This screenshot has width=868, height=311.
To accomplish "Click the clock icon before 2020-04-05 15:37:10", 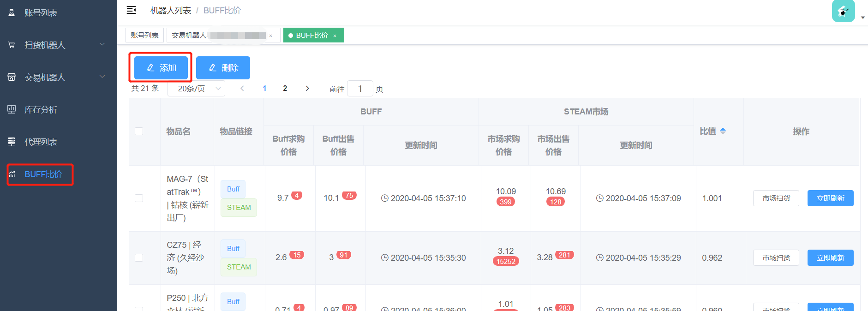I will (385, 198).
